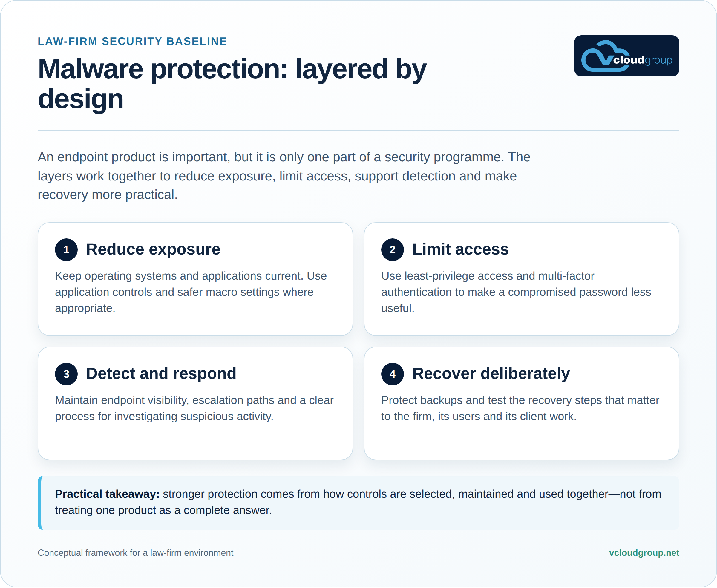Click the number 3 badge
The image size is (717, 588).
click(66, 374)
